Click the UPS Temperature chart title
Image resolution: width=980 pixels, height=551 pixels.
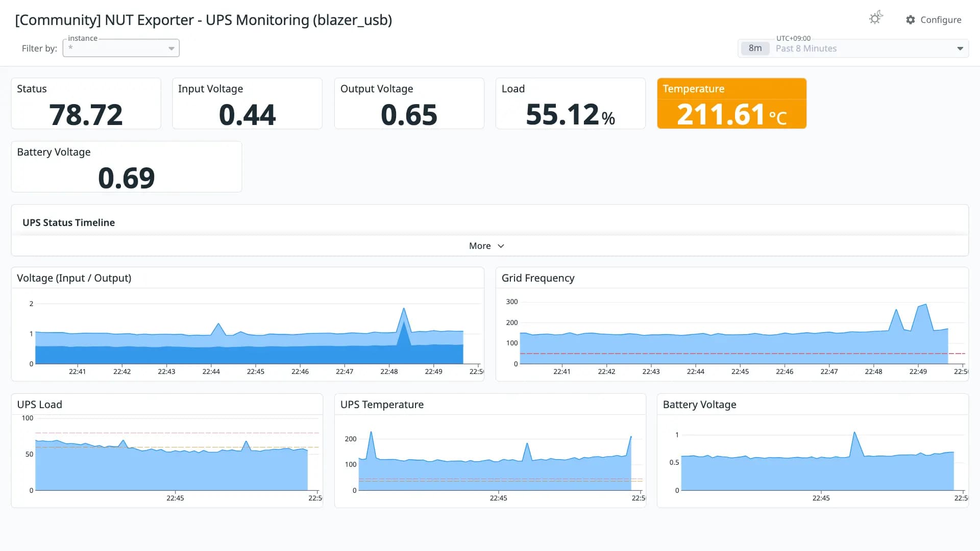pyautogui.click(x=382, y=405)
